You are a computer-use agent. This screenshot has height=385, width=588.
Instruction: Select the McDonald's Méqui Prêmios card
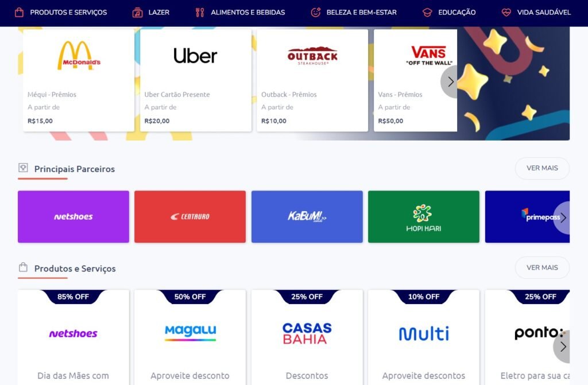(79, 80)
